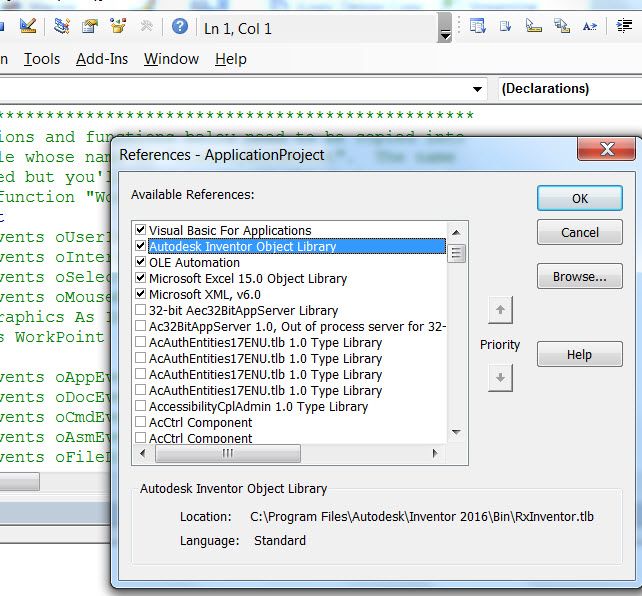Click the greyed Toolbox icon
Viewport: 642px width, 596px height.
146,27
